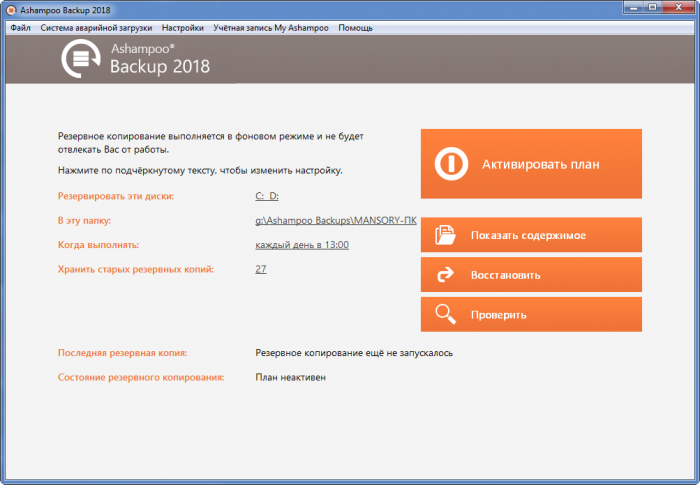
Task: Click the Активировать план button
Action: [531, 164]
